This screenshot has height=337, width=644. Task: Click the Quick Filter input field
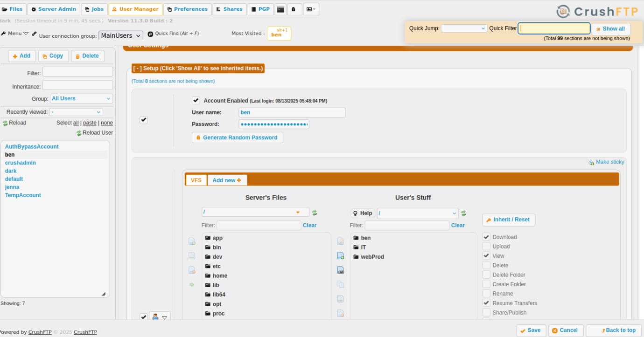[554, 28]
